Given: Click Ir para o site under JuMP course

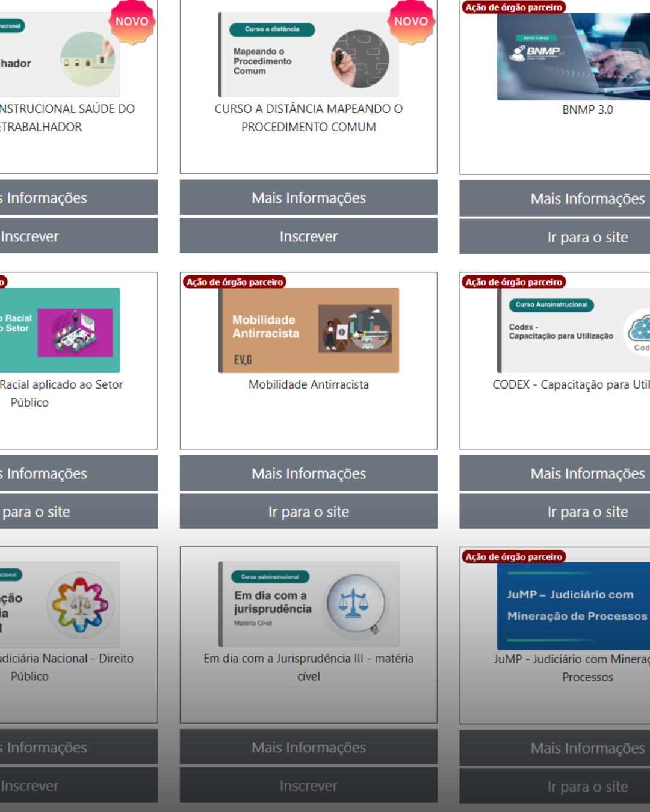Looking at the screenshot, I should [x=555, y=786].
